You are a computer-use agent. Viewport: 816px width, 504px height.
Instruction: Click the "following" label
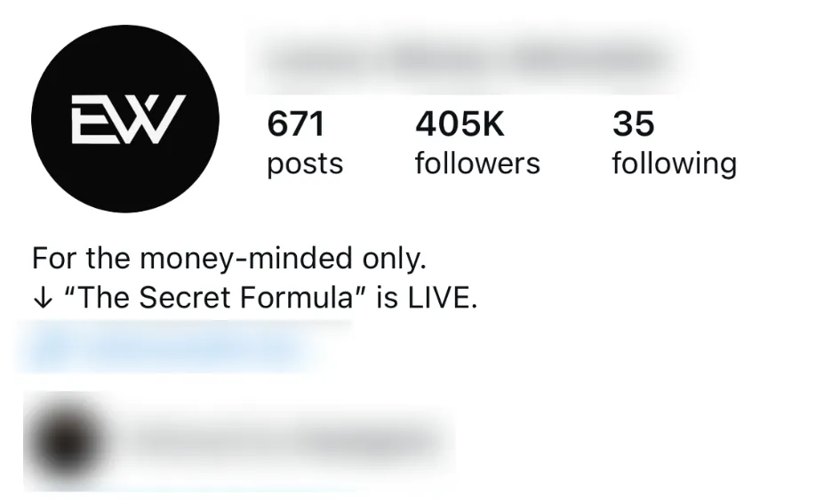click(674, 164)
